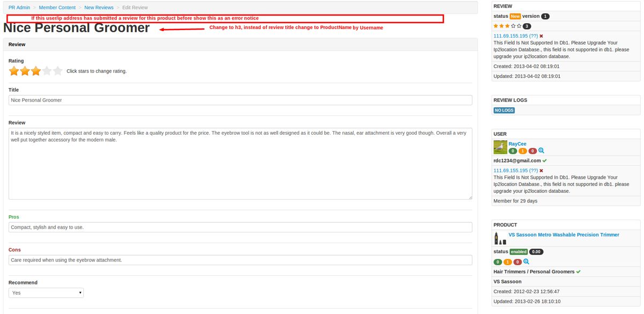Click the red X next to the Review panel IP address
The width and height of the screenshot is (644, 314).
coord(541,36)
